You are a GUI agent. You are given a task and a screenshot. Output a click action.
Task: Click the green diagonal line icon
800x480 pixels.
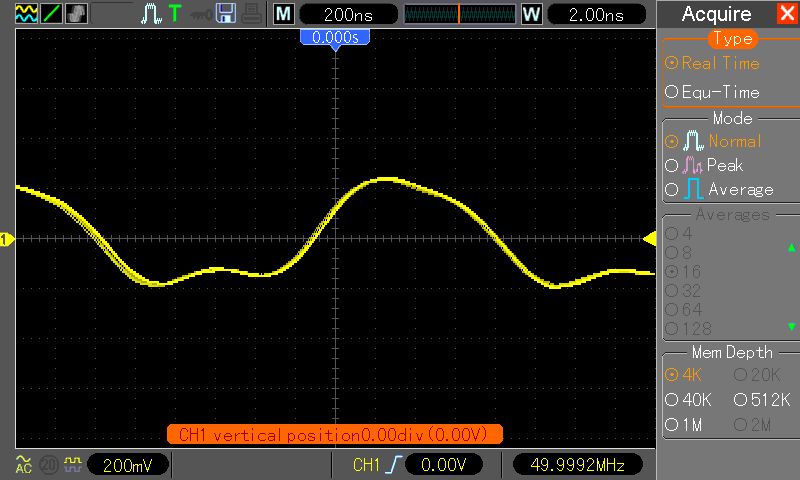point(52,13)
